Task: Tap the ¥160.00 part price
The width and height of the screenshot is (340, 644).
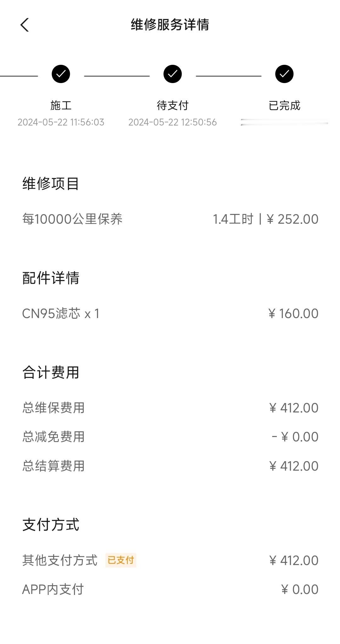Action: click(x=293, y=313)
